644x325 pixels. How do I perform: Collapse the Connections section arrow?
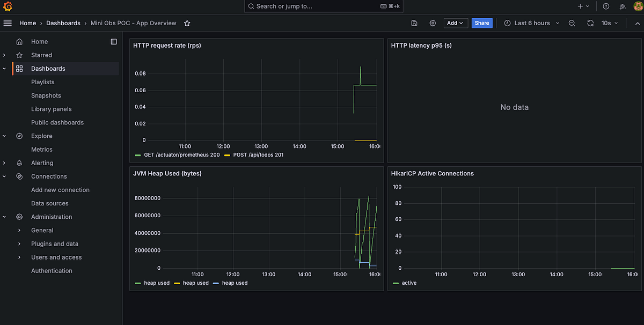[x=4, y=176]
